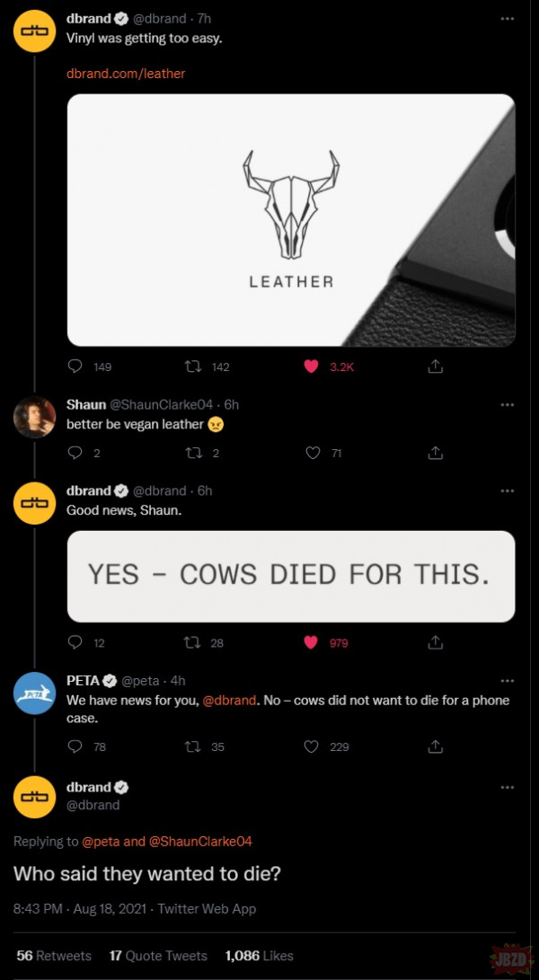
Task: Open more options on the leather announcement tweet
Action: coord(508,19)
